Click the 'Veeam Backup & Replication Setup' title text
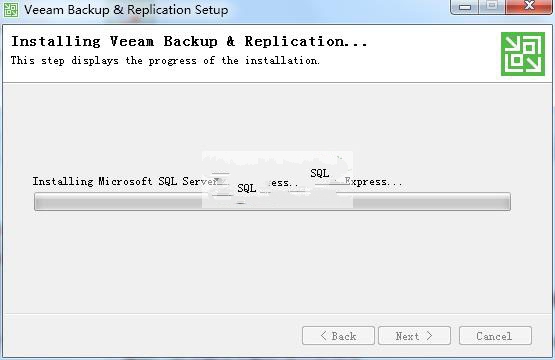 pos(126,10)
